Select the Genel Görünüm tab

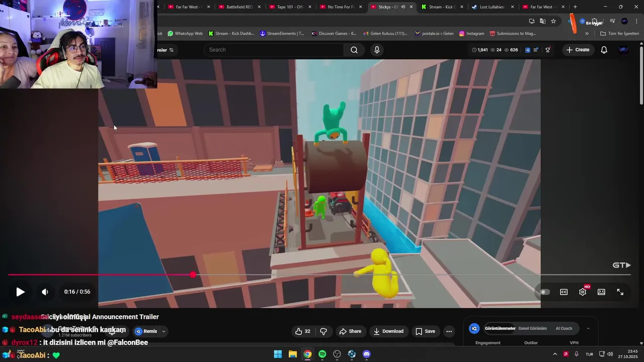tap(532, 328)
